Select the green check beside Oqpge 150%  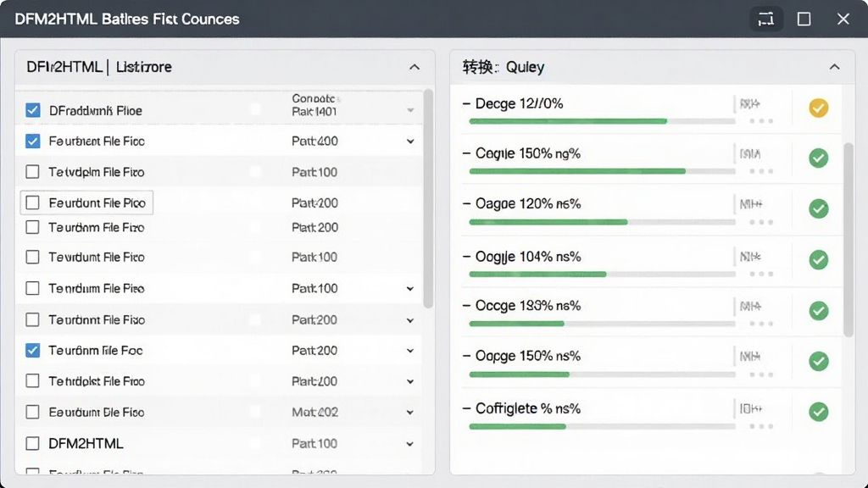tap(818, 361)
